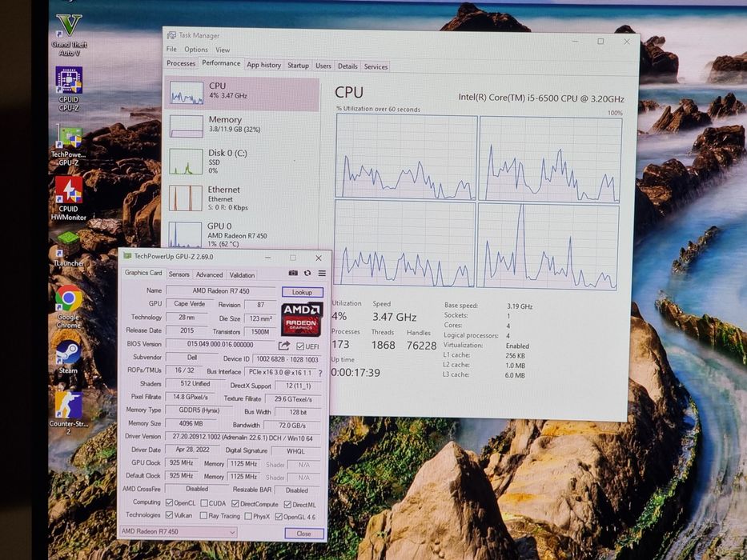
Task: Toggle OpenCL checkbox
Action: coord(169,503)
